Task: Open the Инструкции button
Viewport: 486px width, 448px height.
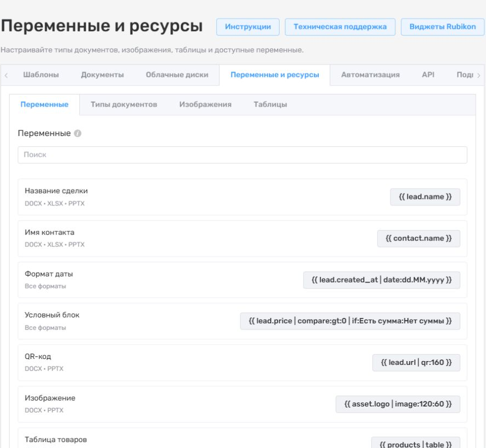Action: [248, 27]
